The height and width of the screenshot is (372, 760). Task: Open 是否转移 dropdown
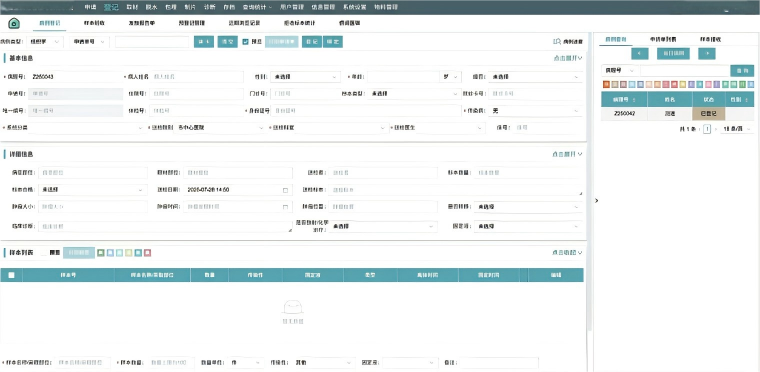point(527,207)
